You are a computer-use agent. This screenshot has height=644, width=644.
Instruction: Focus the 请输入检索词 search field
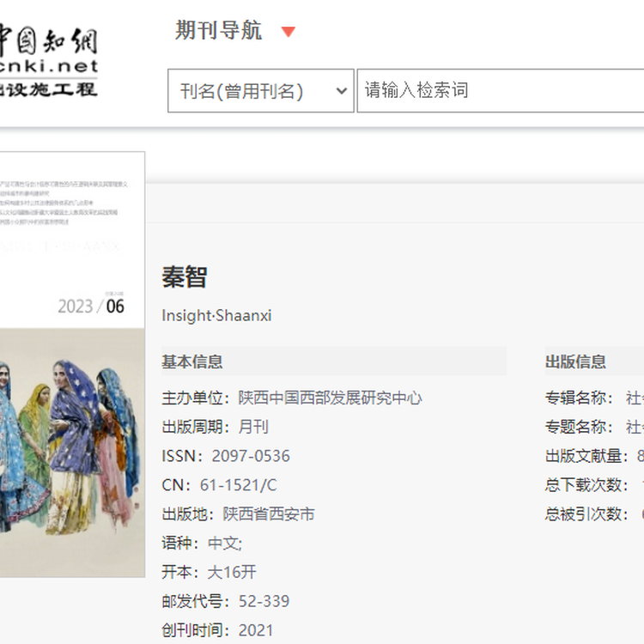coord(501,91)
